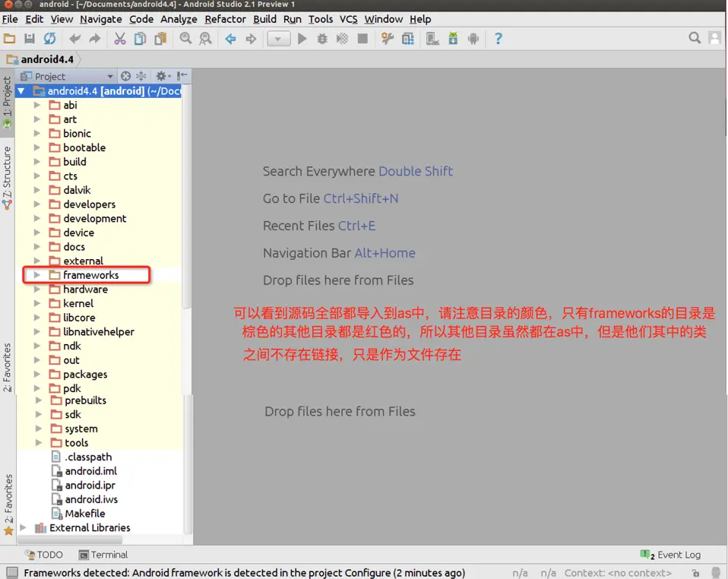This screenshot has height=579, width=728.
Task: Expand the External Libraries node
Action: click(x=24, y=528)
